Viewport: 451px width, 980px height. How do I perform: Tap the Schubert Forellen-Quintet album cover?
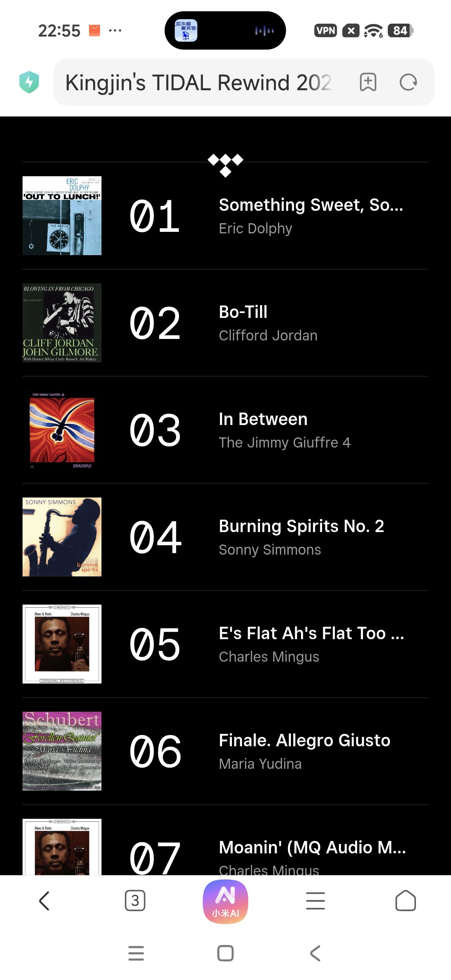tap(62, 751)
